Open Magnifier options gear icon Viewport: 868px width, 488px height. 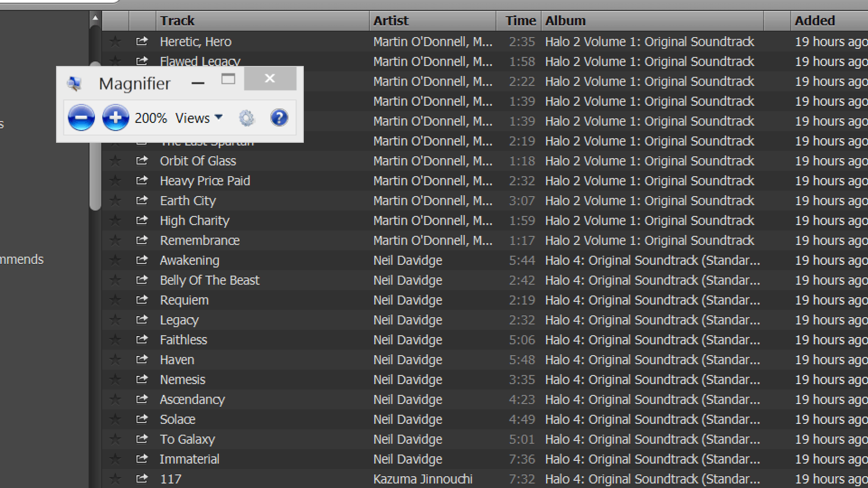point(246,118)
